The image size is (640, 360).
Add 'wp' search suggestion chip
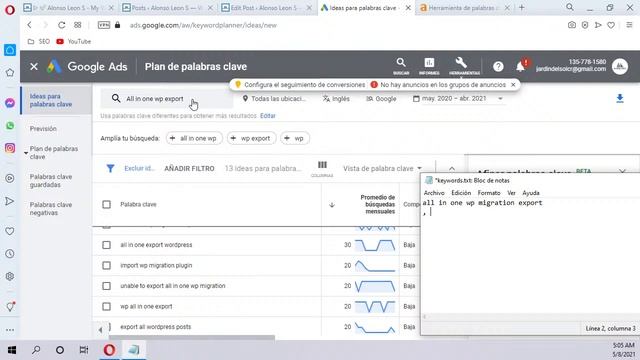point(295,138)
